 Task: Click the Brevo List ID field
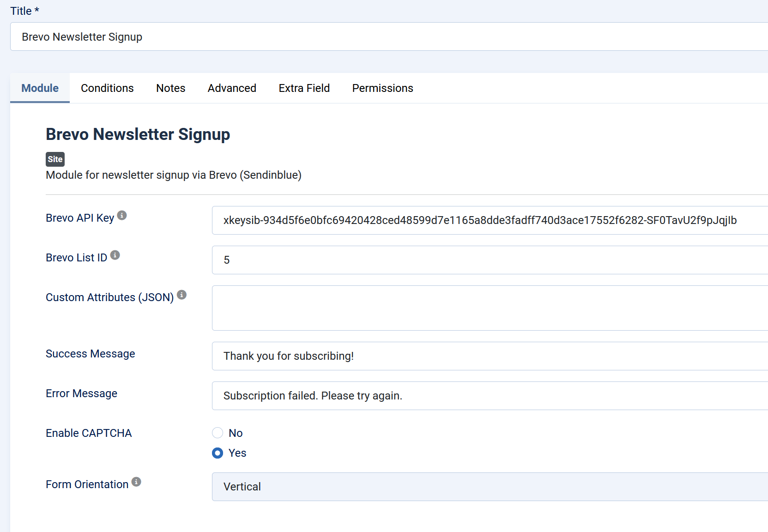point(490,260)
